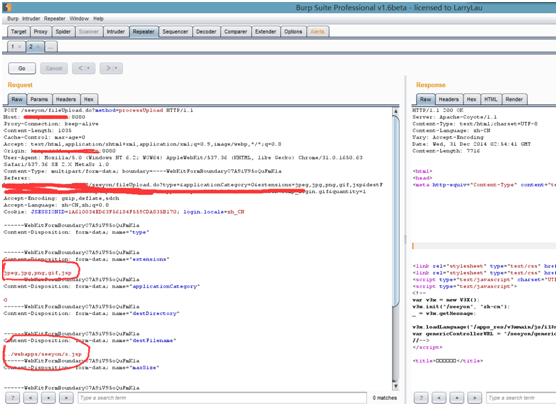Select Repeater request tab 2
Viewport: 558px width, 406px height.
pos(31,47)
